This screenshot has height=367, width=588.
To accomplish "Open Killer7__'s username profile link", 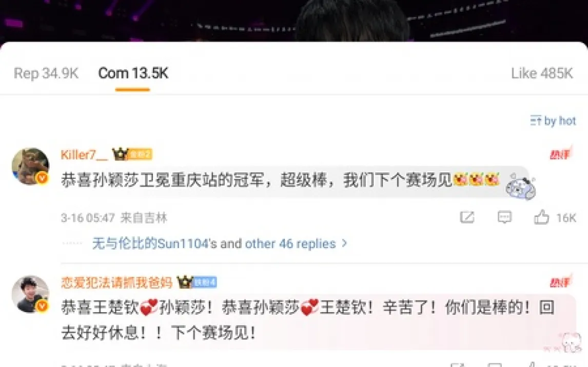I will [x=84, y=154].
